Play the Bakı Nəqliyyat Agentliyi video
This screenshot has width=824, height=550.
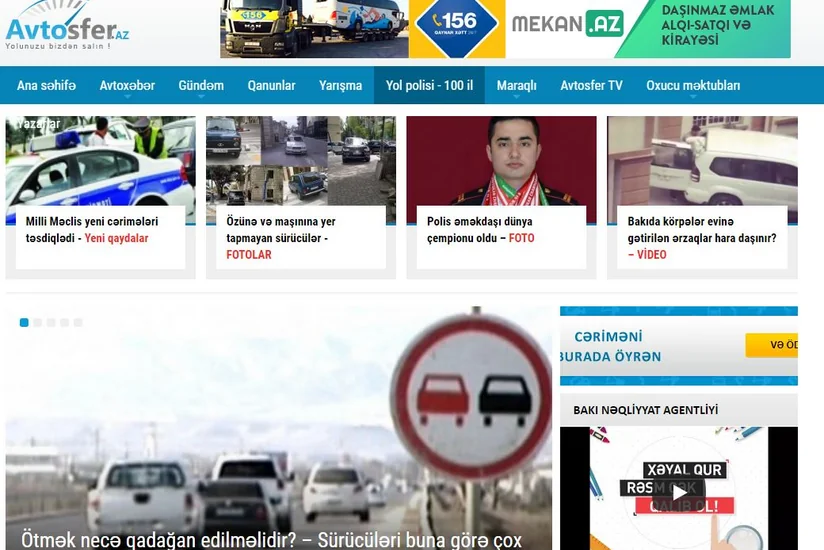[x=679, y=493]
